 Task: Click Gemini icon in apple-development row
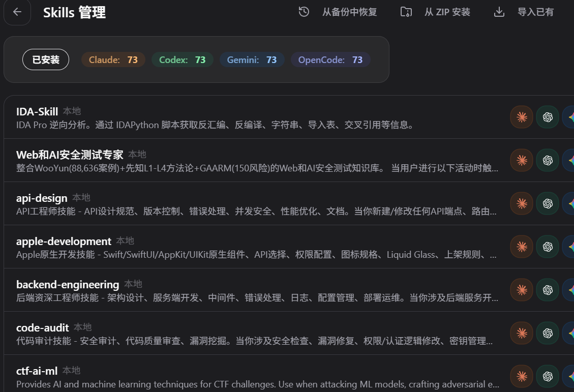569,247
